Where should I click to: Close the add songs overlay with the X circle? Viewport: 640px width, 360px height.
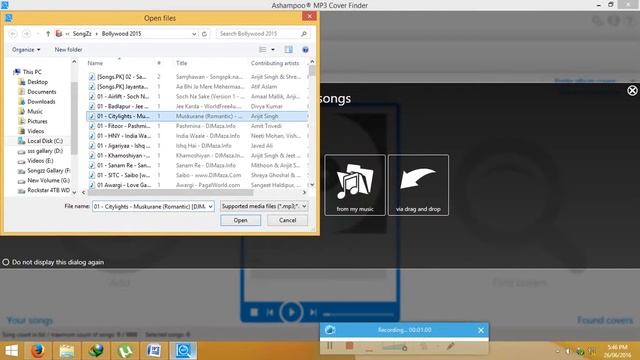pos(632,91)
